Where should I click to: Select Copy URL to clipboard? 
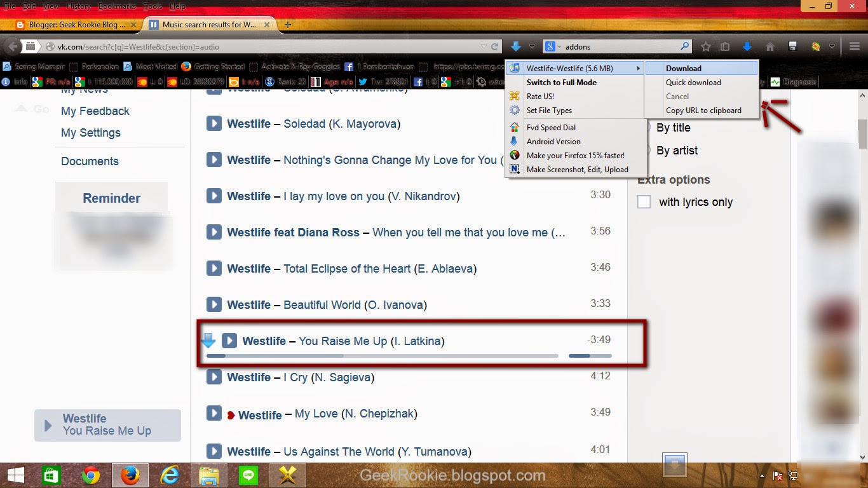702,110
